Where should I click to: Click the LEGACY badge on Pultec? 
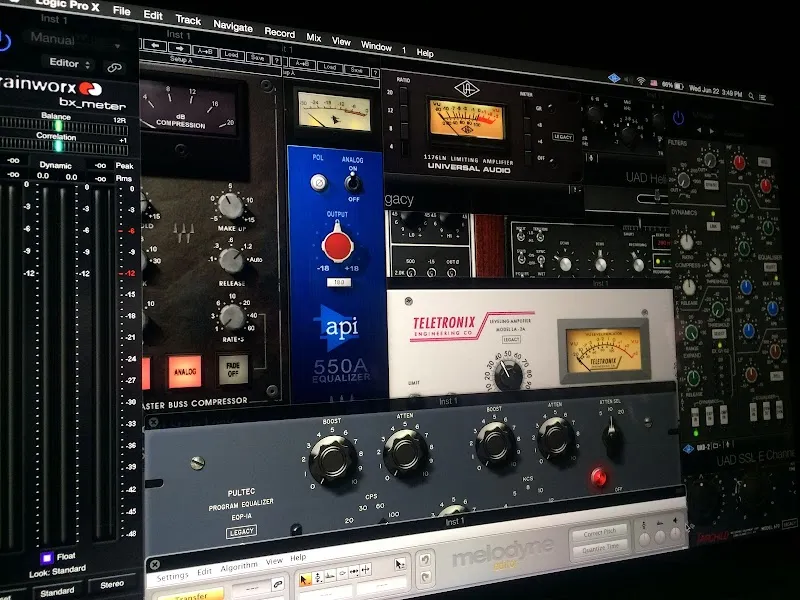241,532
